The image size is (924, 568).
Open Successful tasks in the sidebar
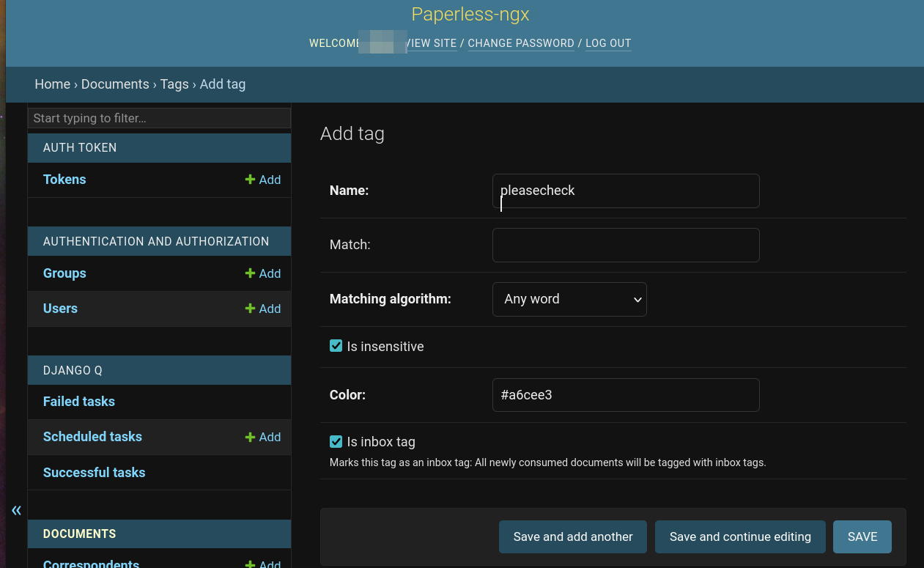(x=94, y=473)
